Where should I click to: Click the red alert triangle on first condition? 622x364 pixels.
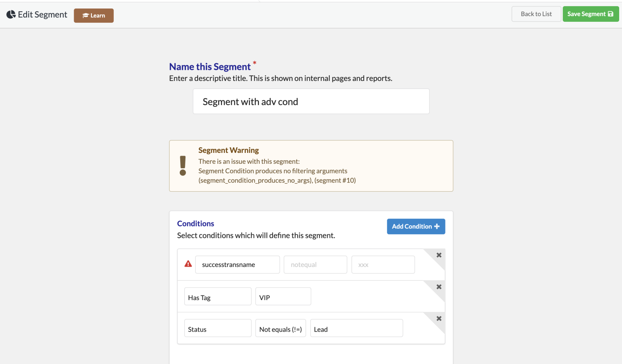[x=187, y=263]
